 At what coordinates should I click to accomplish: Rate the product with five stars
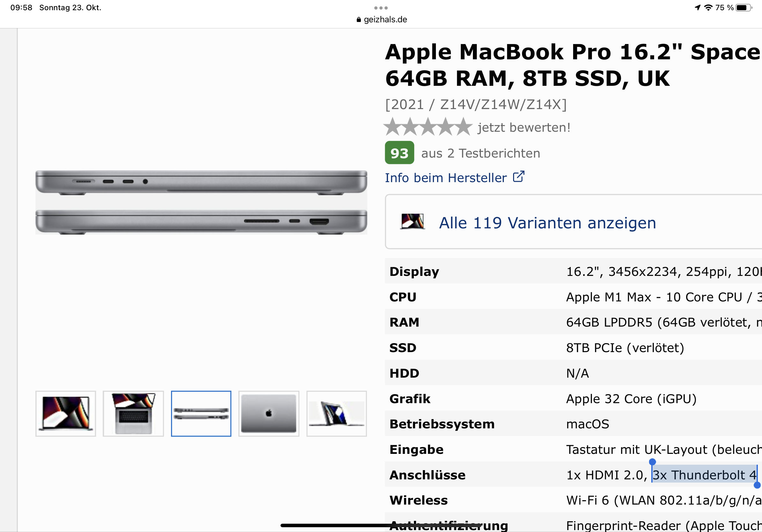[x=463, y=127]
